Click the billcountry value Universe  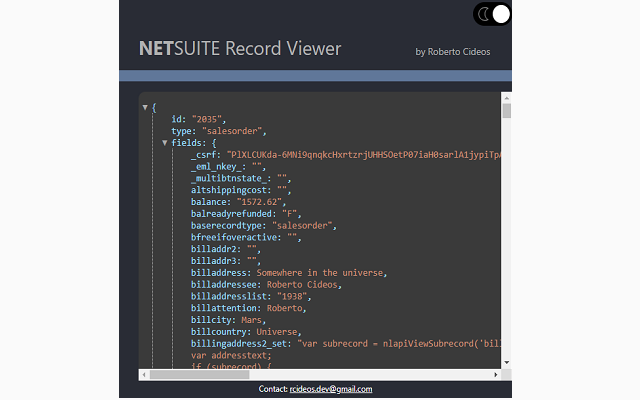point(277,333)
